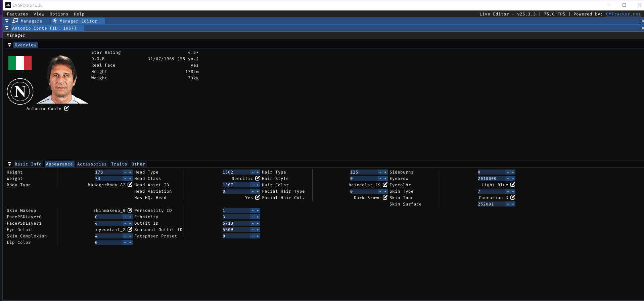Increase Height value with plus button

tap(130, 172)
